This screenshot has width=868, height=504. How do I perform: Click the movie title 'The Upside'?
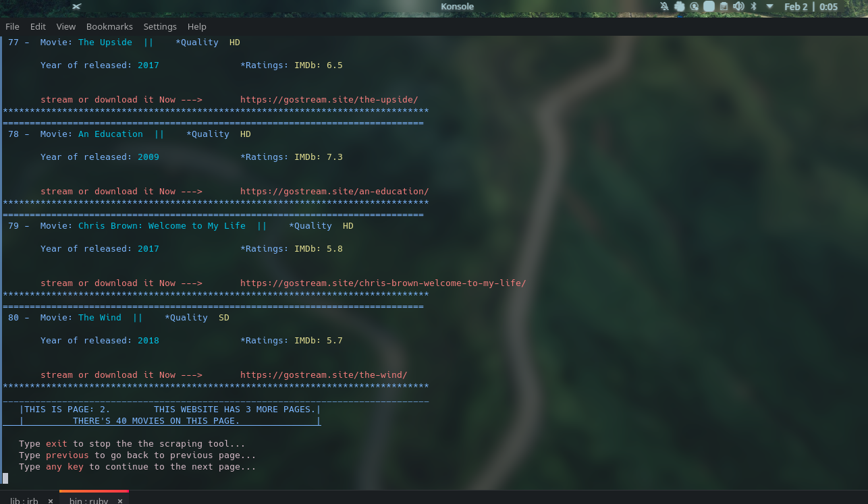click(105, 43)
